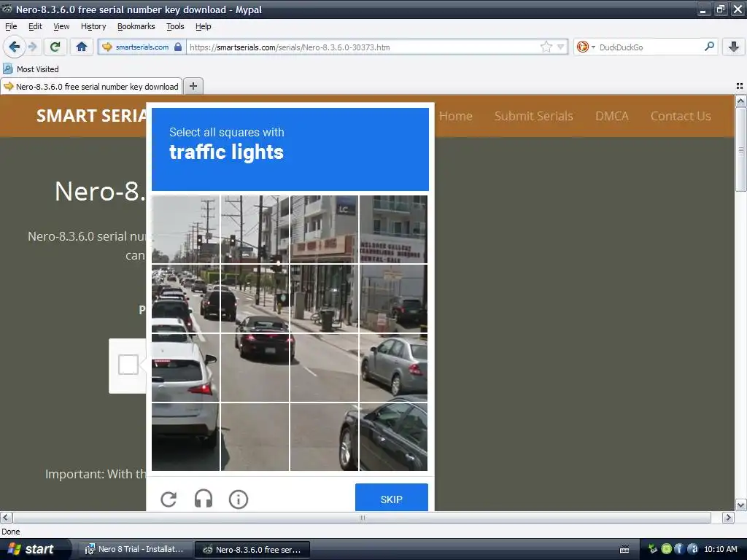
Task: Open the Contact Us link
Action: 681,116
